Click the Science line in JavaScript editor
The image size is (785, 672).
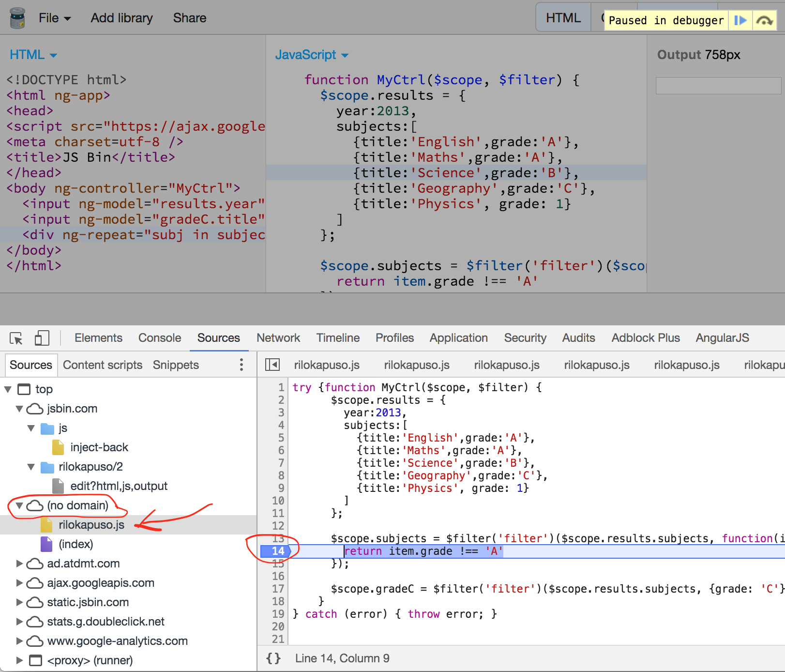click(x=456, y=173)
